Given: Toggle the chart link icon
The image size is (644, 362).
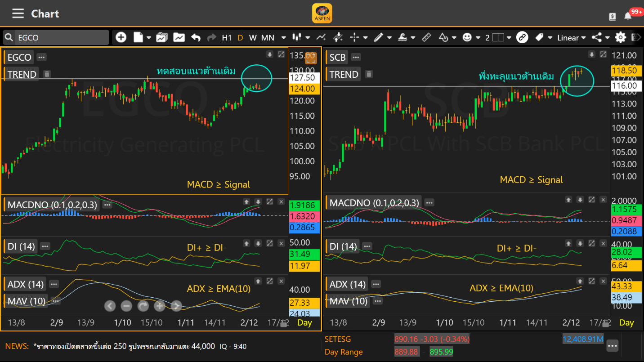Looking at the screenshot, I should pos(522,37).
